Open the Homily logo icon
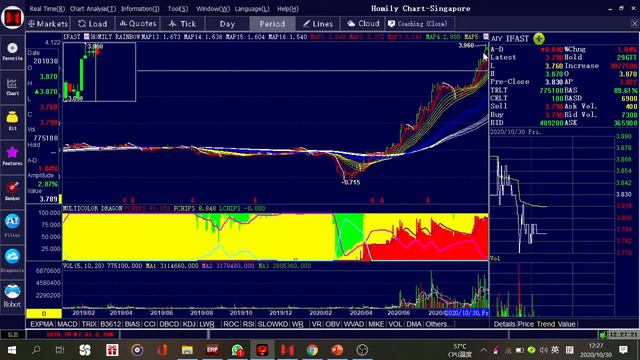This screenshot has width=640, height=360. [12, 17]
